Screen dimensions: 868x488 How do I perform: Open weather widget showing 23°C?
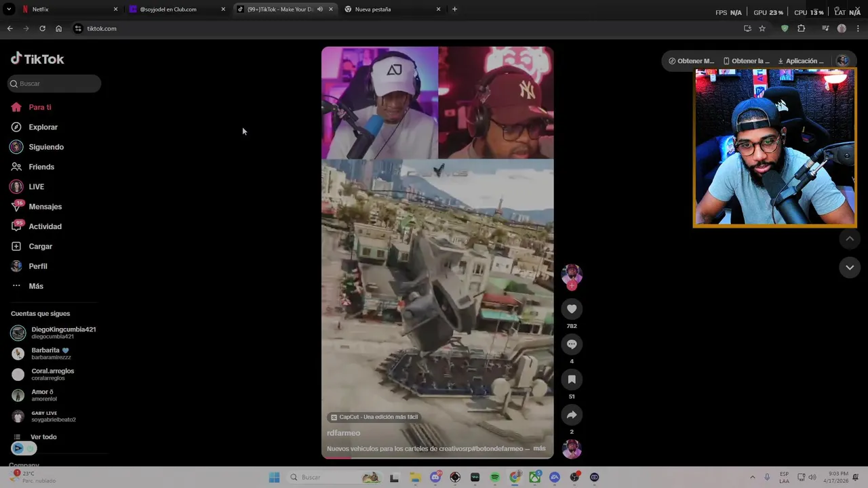pos(33,476)
